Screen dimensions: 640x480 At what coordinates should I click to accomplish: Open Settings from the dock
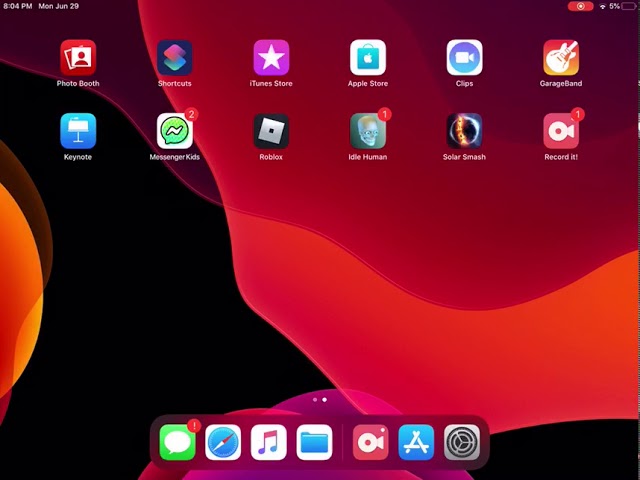click(462, 442)
